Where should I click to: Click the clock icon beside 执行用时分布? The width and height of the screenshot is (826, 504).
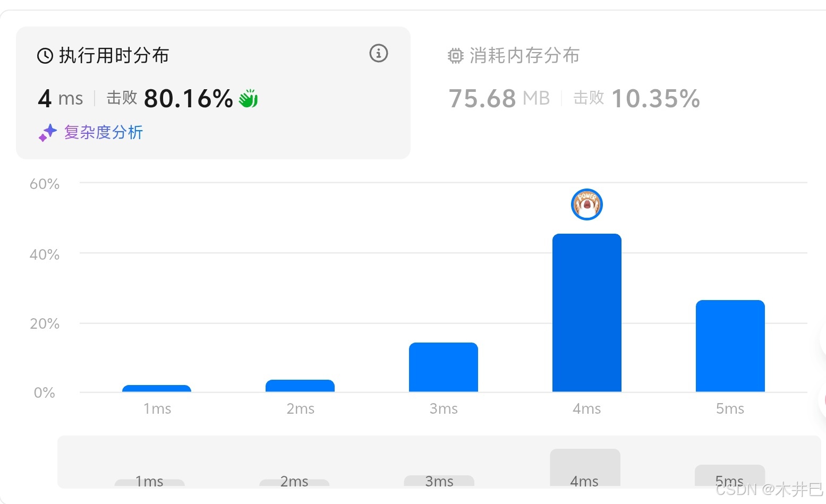click(45, 56)
